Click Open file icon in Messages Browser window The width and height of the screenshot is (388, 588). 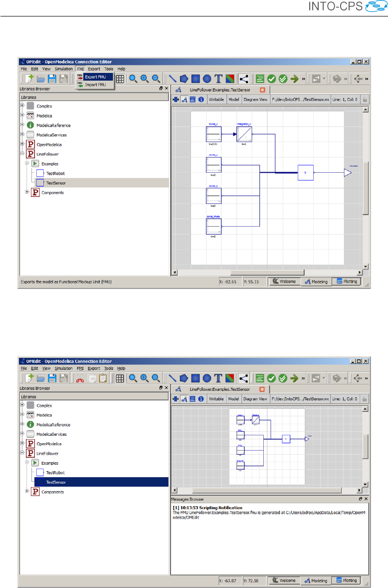coord(41,378)
